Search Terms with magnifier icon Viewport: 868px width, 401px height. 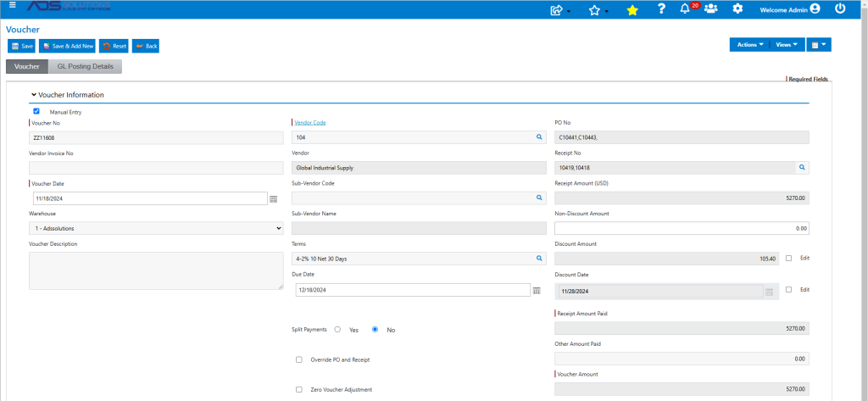click(539, 258)
